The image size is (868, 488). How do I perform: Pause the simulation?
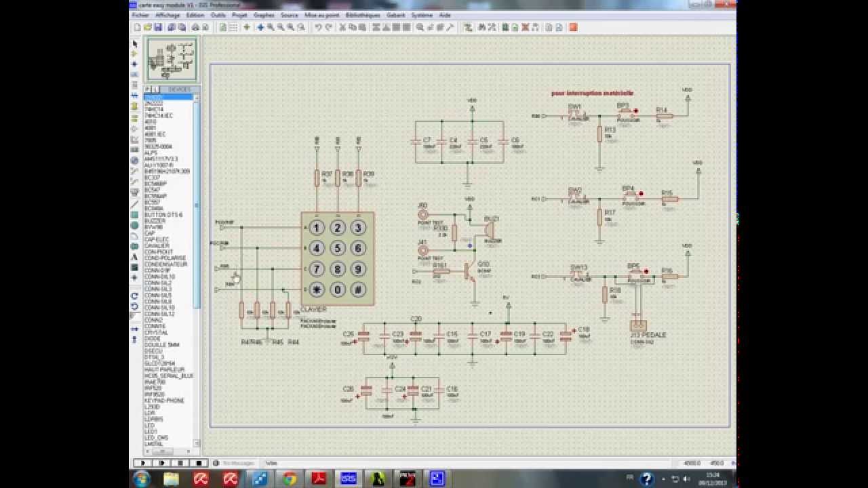(x=180, y=463)
